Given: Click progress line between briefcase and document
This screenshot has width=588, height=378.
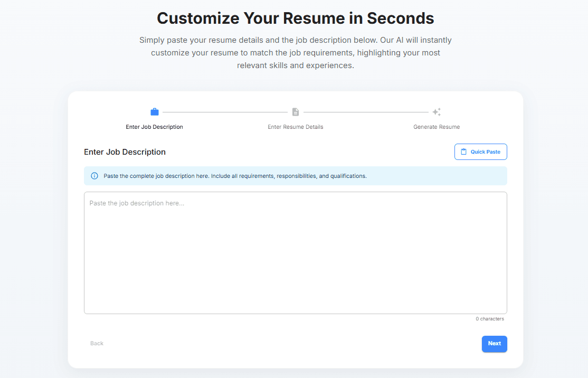Looking at the screenshot, I should pos(225,112).
